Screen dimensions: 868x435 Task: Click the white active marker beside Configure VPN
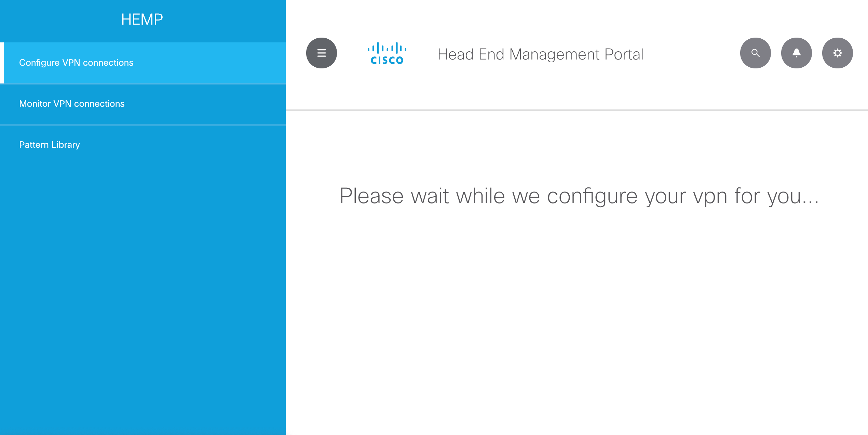coord(2,63)
